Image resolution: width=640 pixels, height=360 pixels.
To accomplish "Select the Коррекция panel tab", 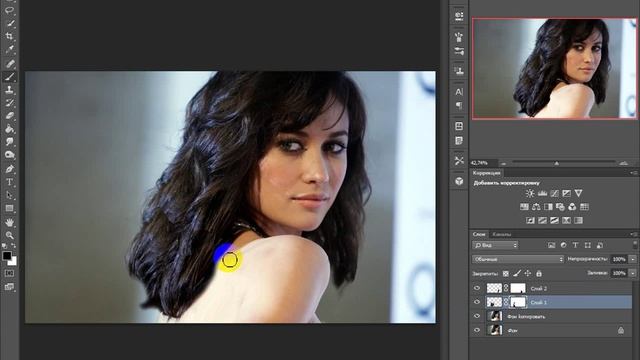I will (x=487, y=173).
